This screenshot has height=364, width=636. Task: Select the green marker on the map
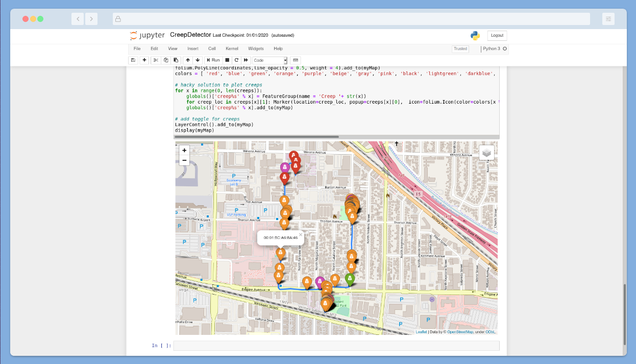350,279
